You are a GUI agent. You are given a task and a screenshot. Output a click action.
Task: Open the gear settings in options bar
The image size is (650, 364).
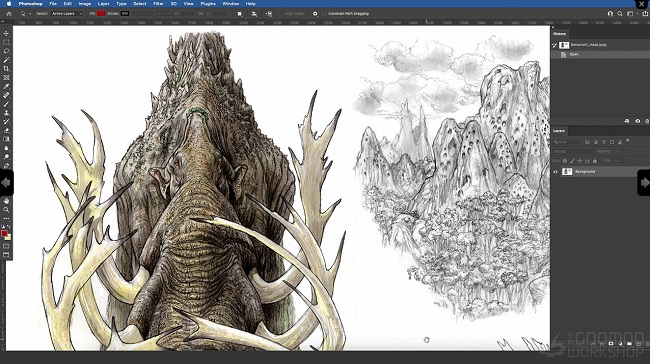click(x=315, y=14)
